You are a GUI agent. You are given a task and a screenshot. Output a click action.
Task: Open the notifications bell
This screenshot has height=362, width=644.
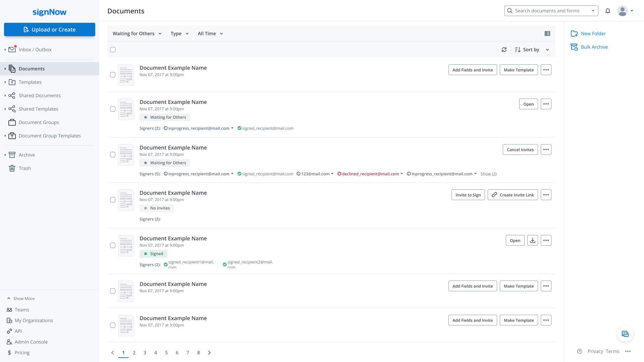[607, 11]
